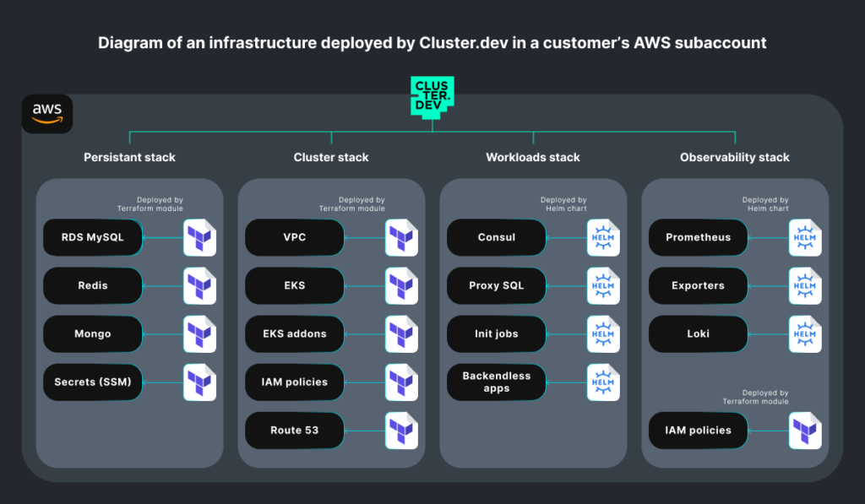The image size is (865, 504).
Task: Click the AWS logo in the corner
Action: coord(47,114)
